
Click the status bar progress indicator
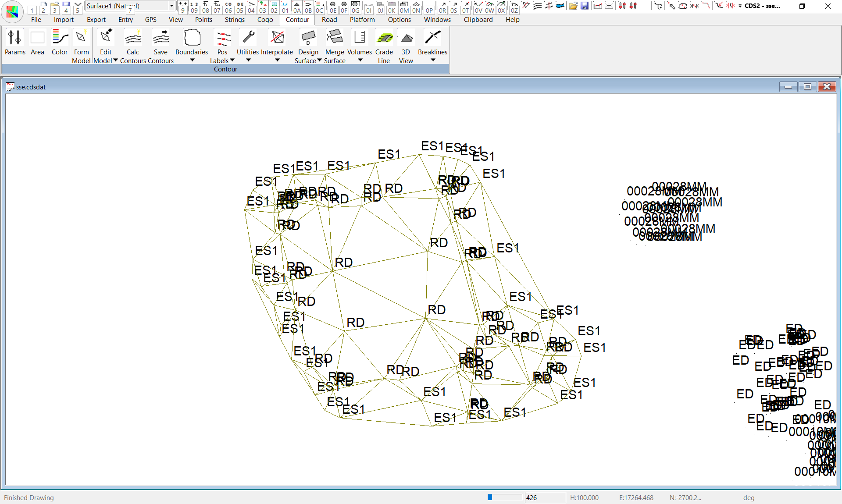click(504, 497)
